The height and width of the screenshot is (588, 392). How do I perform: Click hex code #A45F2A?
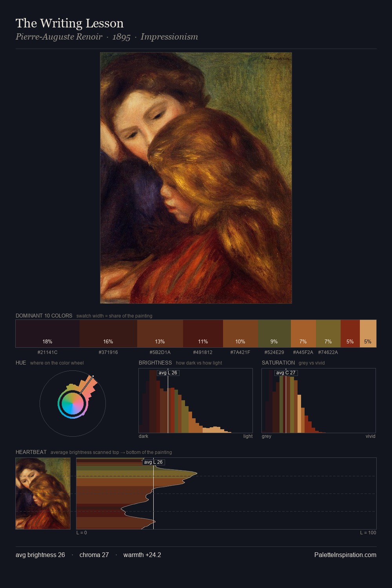pyautogui.click(x=303, y=352)
